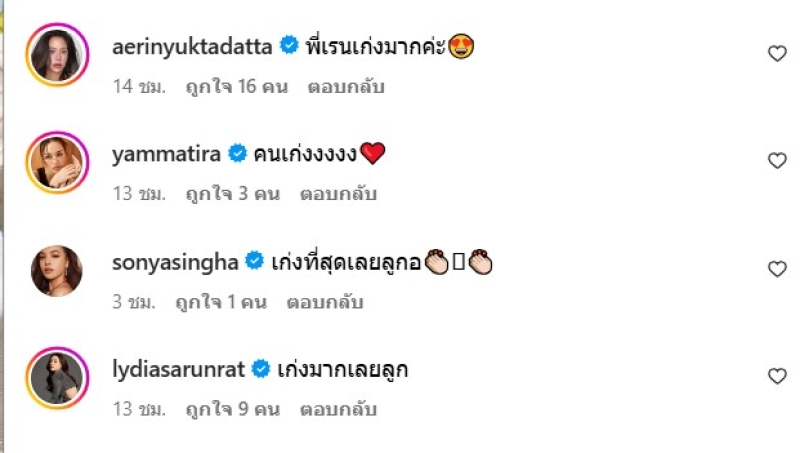
Task: Reply to sonyasingha's comment via ตอบกลับ
Action: pos(325,302)
